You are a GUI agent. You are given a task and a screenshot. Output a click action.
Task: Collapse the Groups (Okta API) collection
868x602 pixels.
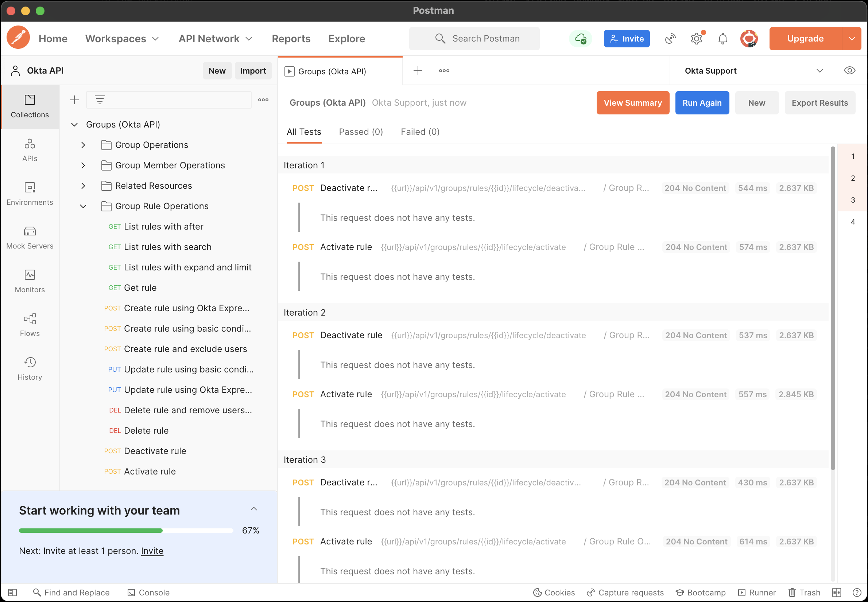[x=75, y=125]
